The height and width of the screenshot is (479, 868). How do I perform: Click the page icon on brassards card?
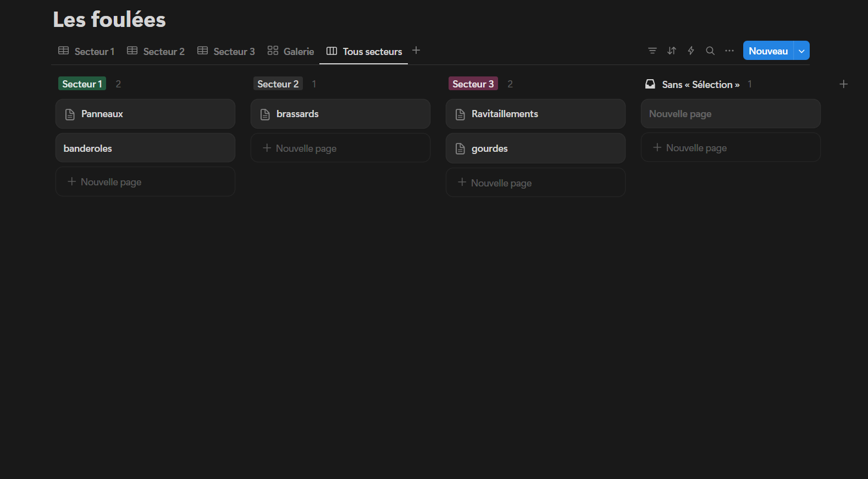point(265,114)
